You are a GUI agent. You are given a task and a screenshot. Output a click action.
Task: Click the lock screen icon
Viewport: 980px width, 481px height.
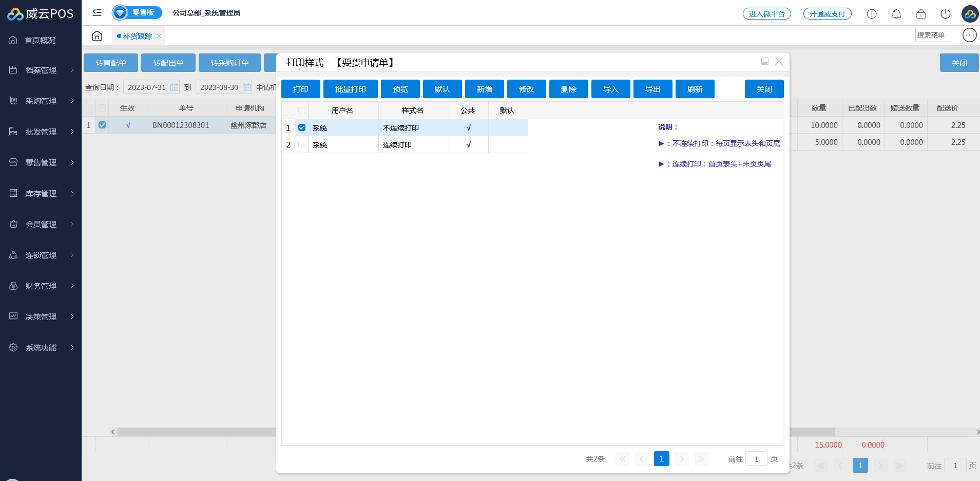[x=921, y=14]
